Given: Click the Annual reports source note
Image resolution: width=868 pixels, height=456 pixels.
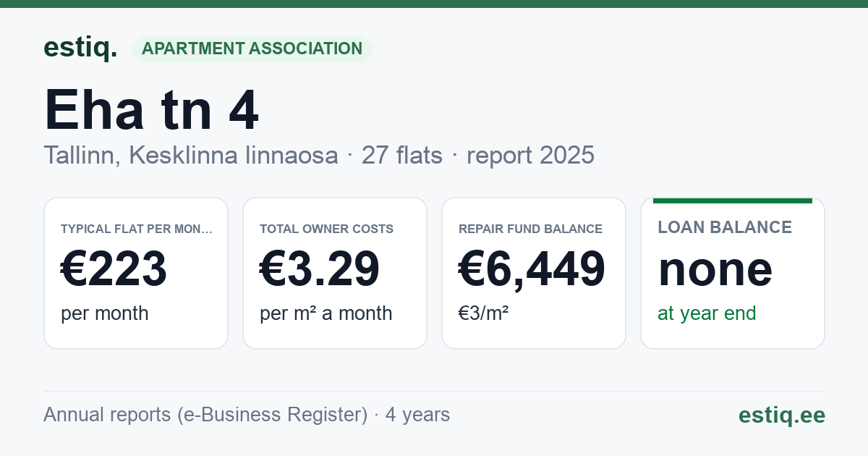Looking at the screenshot, I should (247, 415).
